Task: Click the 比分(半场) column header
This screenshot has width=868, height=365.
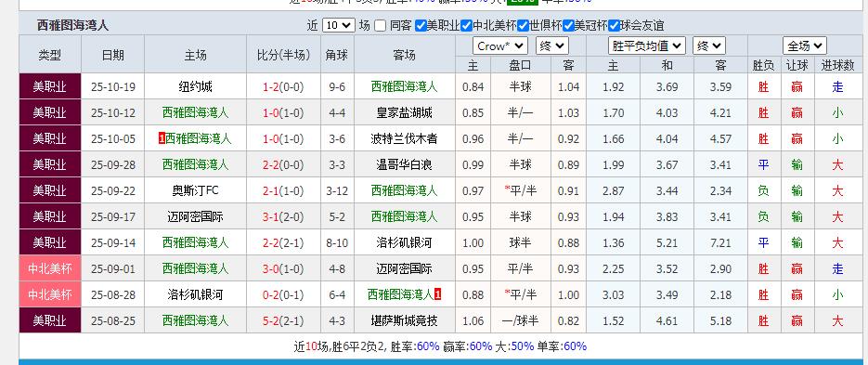Action: 283,55
